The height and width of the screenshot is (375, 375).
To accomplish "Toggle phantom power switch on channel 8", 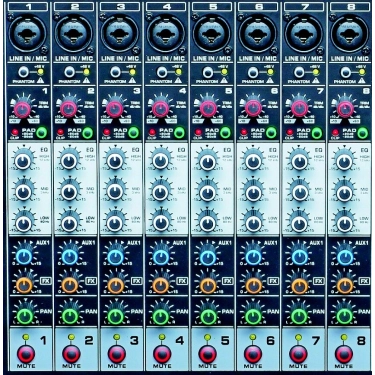I will (x=345, y=71).
